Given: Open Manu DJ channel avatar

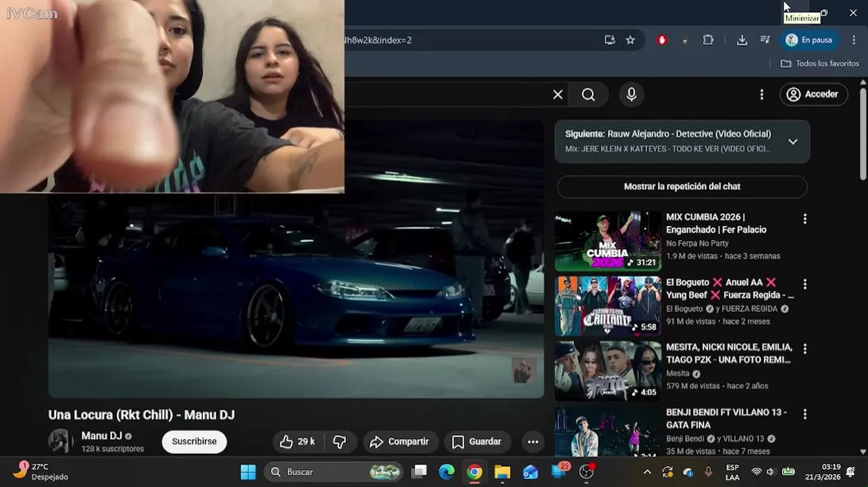Looking at the screenshot, I should tap(61, 441).
